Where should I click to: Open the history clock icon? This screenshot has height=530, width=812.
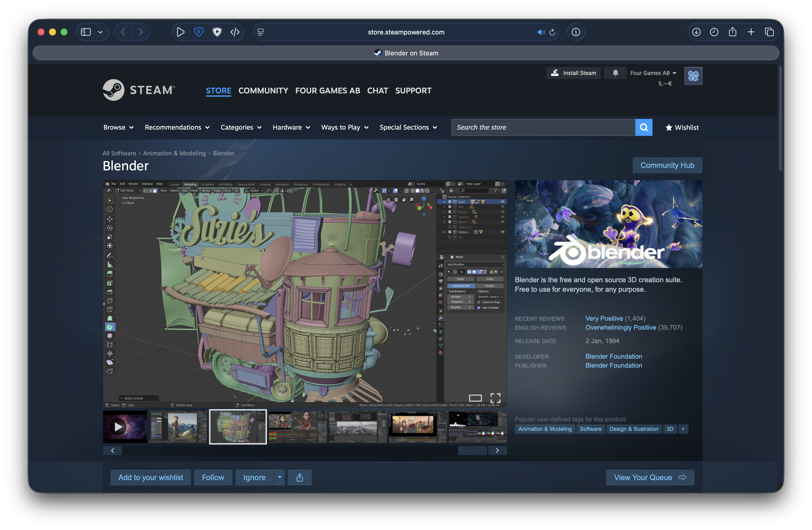pyautogui.click(x=714, y=32)
